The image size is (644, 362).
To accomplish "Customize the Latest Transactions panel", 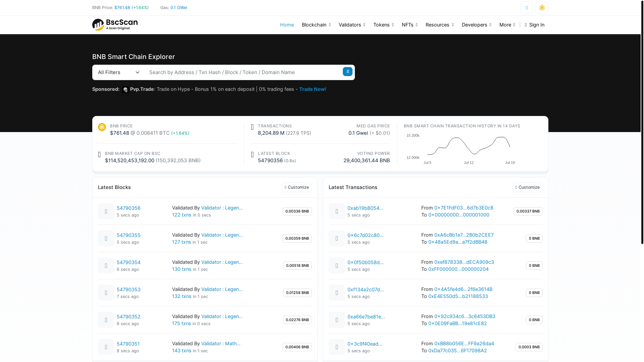I will point(528,187).
